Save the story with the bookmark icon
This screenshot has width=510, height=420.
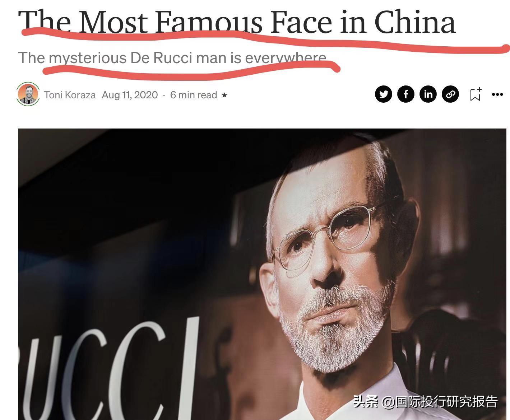click(476, 94)
